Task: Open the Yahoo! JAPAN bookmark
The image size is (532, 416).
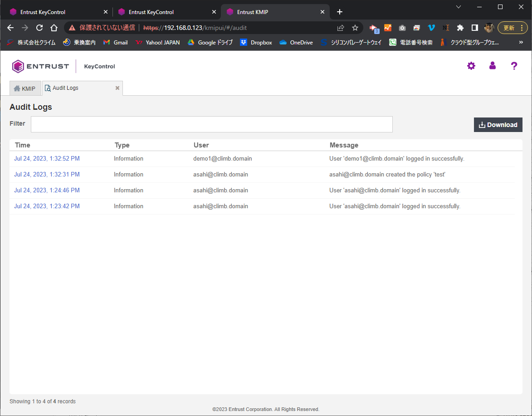Action: pos(158,42)
